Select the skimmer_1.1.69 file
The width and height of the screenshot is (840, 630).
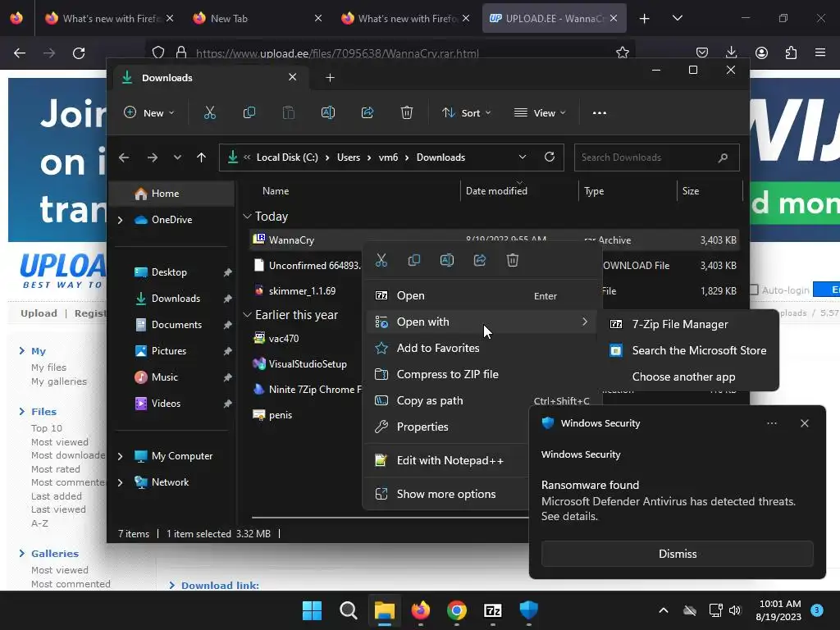click(x=302, y=291)
